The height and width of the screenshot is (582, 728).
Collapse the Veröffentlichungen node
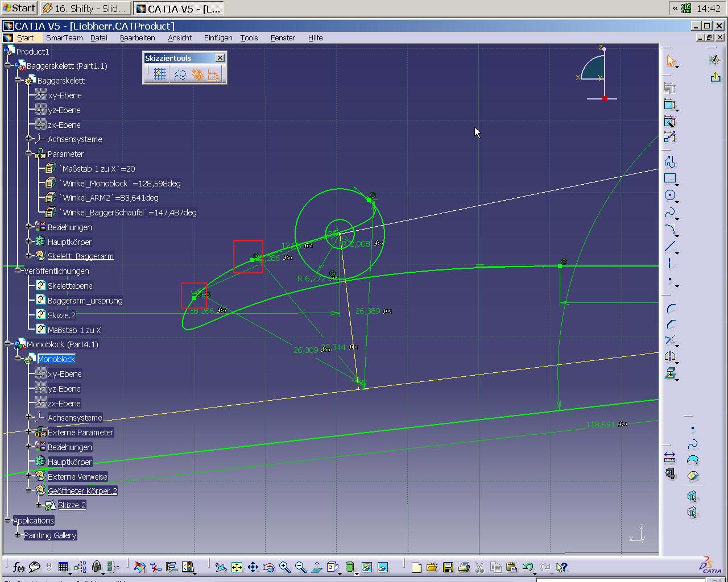pyautogui.click(x=18, y=271)
